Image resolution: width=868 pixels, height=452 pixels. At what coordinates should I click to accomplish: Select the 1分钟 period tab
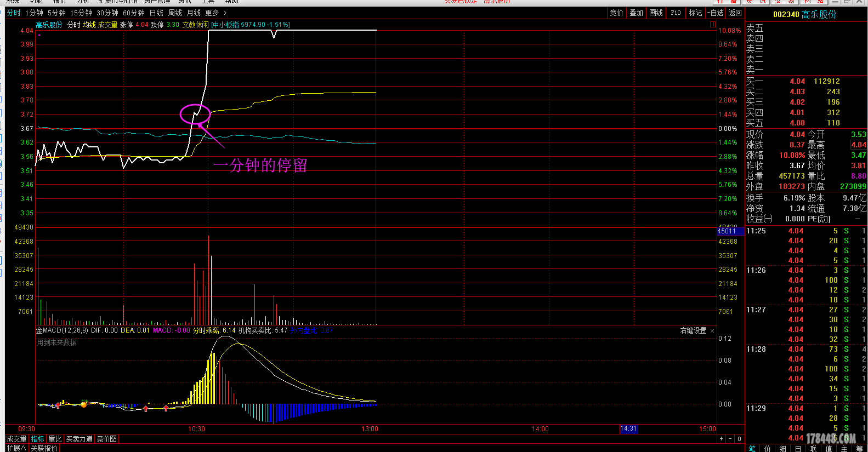pyautogui.click(x=34, y=13)
